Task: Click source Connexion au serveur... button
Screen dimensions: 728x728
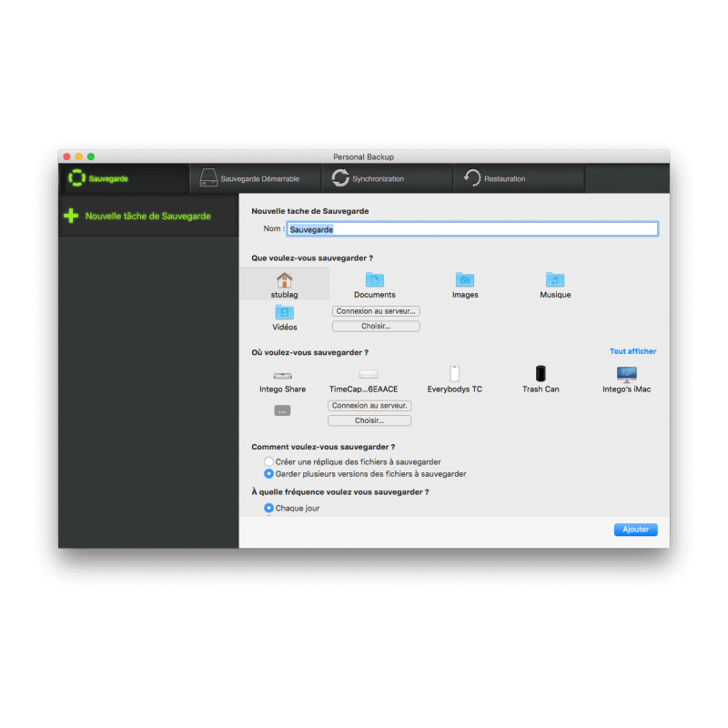Action: click(376, 311)
